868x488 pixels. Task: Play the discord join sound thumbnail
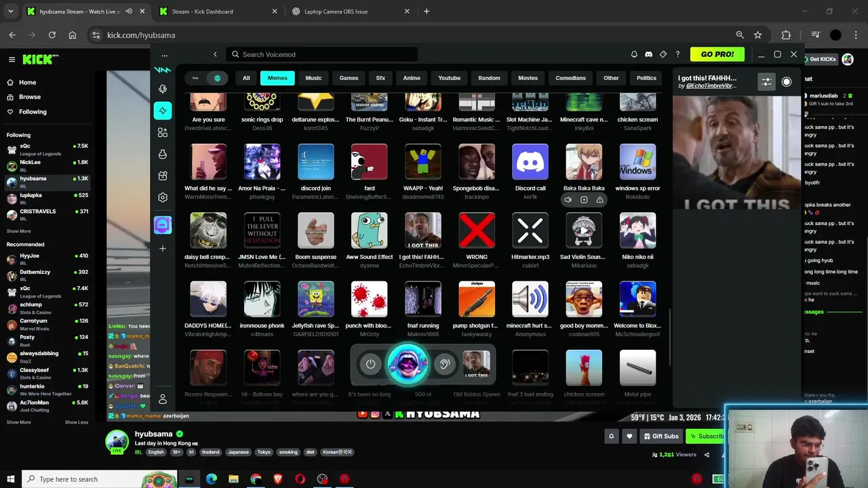point(316,162)
